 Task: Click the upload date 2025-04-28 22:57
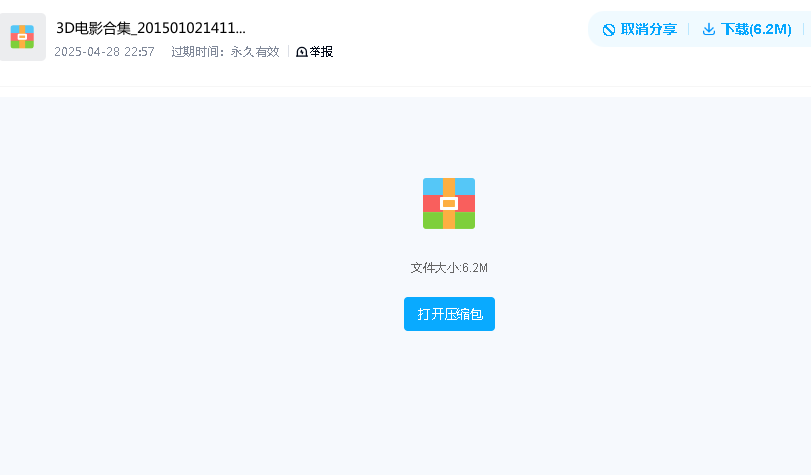(104, 52)
